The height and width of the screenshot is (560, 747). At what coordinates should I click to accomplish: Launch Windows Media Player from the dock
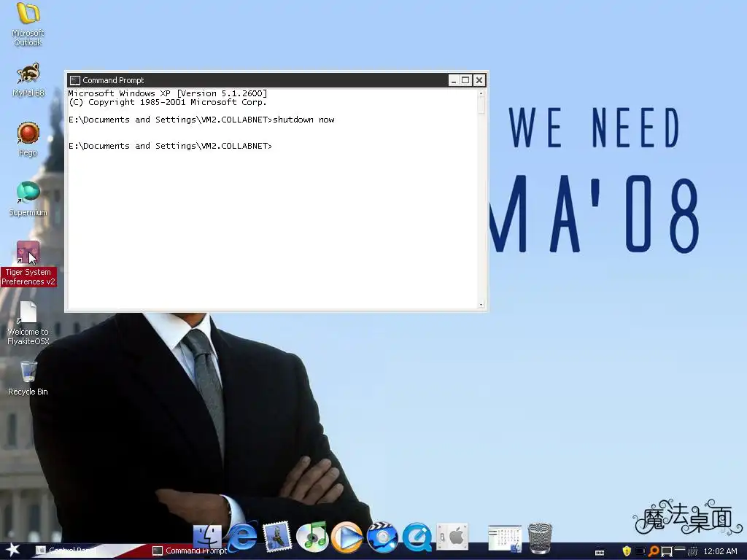click(347, 537)
